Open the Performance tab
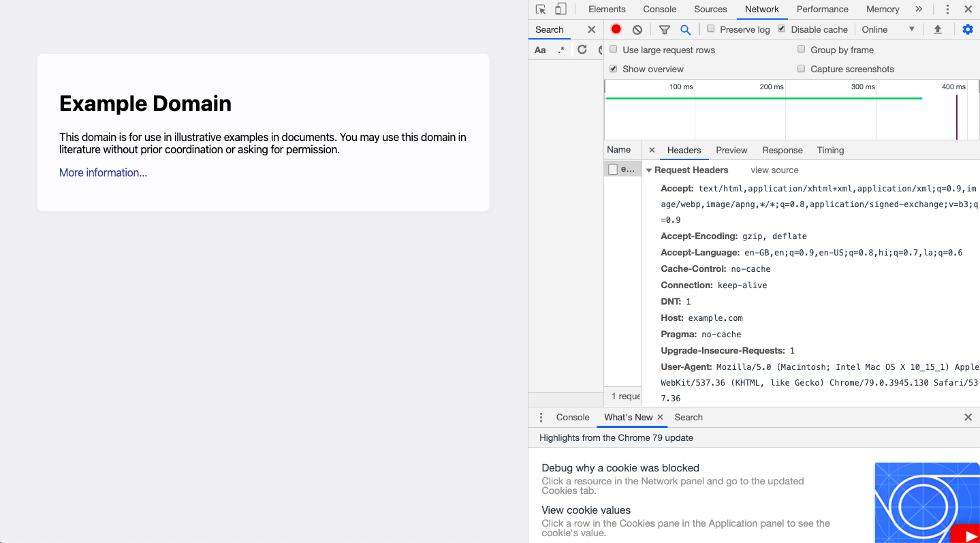Viewport: 980px width, 543px height. [823, 10]
